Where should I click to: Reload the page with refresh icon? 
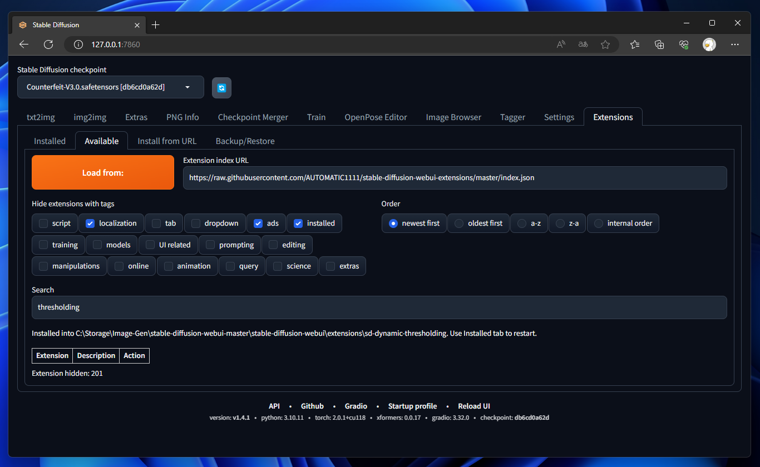tap(48, 44)
